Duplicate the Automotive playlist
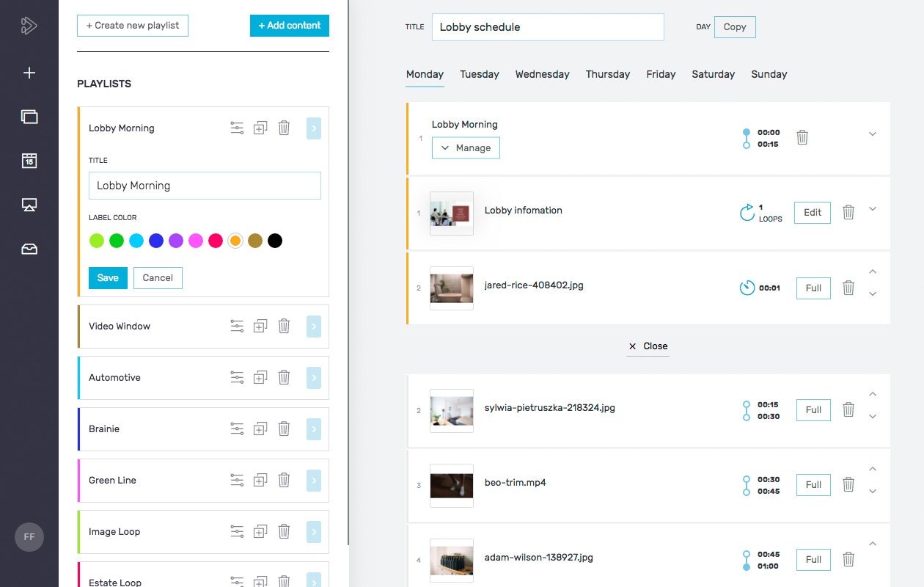Viewport: 924px width, 587px height. click(260, 378)
